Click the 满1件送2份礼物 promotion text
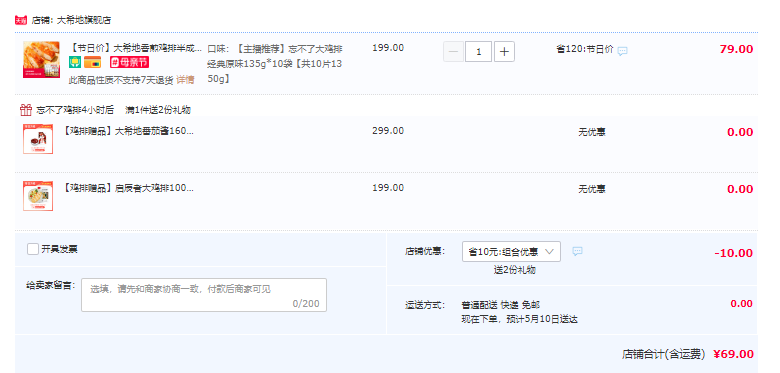The width and height of the screenshot is (780, 373). click(158, 110)
